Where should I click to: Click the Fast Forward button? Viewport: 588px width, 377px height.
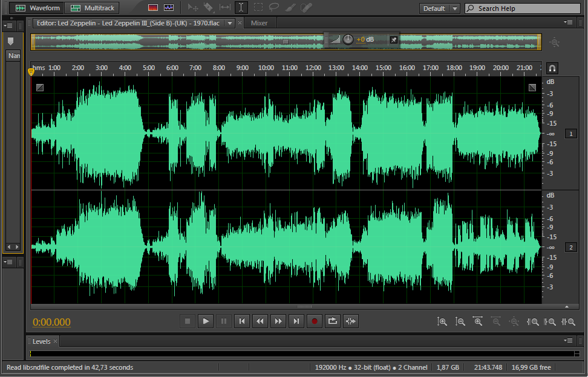coord(278,321)
